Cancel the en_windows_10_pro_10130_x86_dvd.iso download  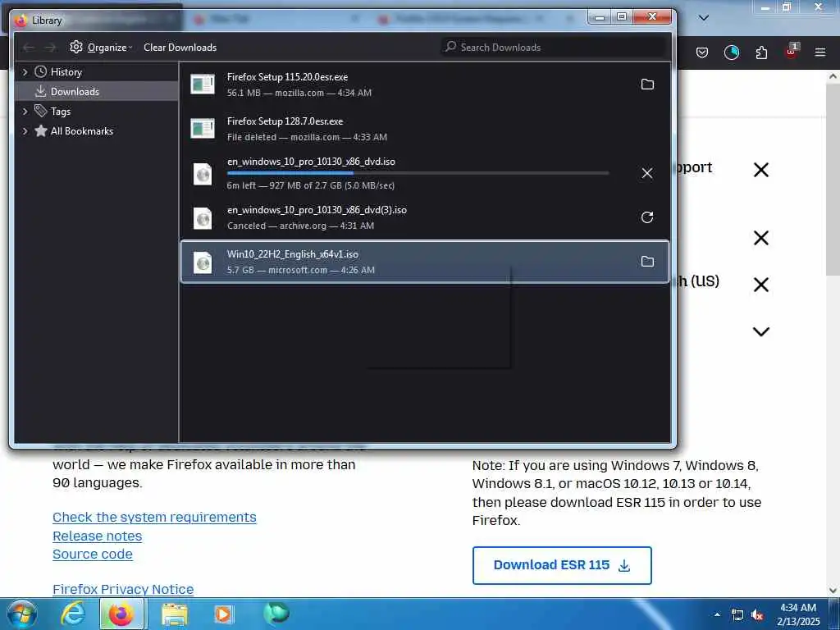tap(647, 173)
